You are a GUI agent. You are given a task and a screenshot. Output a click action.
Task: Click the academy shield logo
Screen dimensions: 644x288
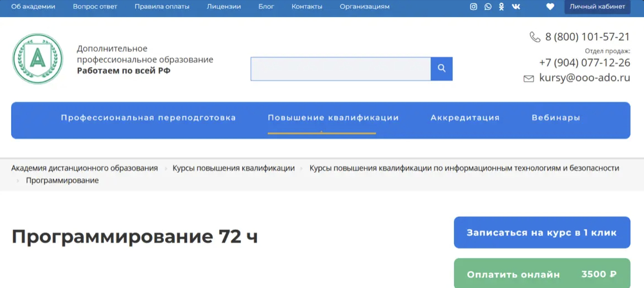(x=38, y=59)
